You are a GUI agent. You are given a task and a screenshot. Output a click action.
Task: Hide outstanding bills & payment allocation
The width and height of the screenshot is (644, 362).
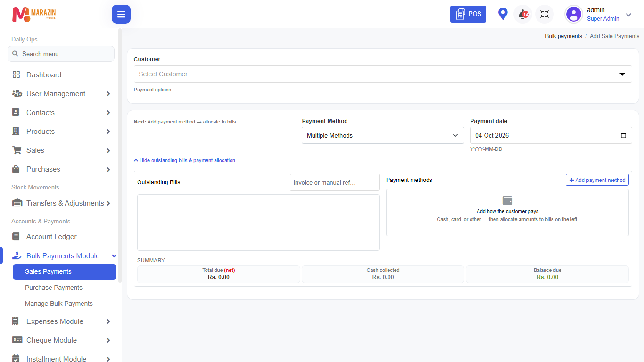point(184,160)
